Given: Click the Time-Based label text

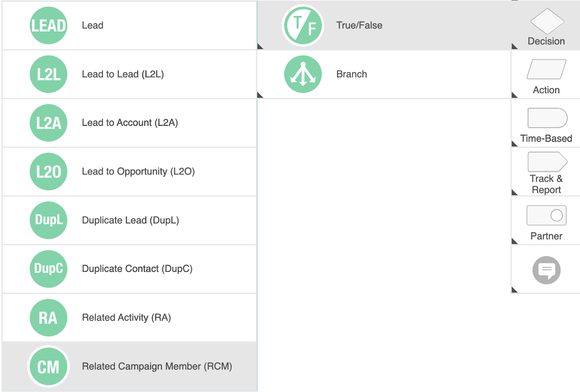Looking at the screenshot, I should [x=546, y=139].
